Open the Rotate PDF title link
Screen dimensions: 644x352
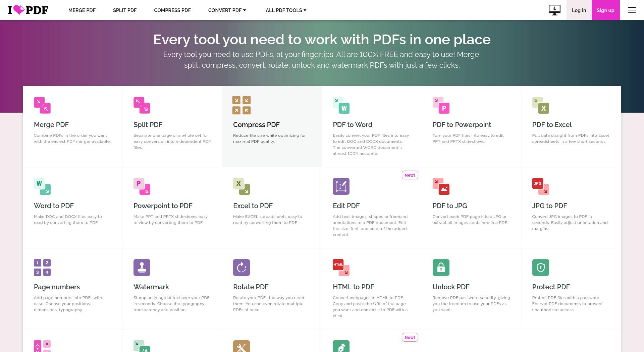(251, 287)
